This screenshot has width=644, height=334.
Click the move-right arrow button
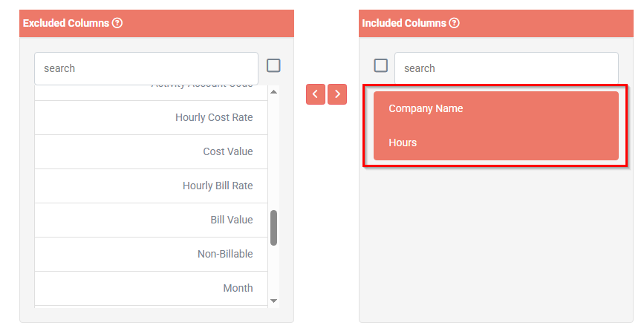pos(337,94)
